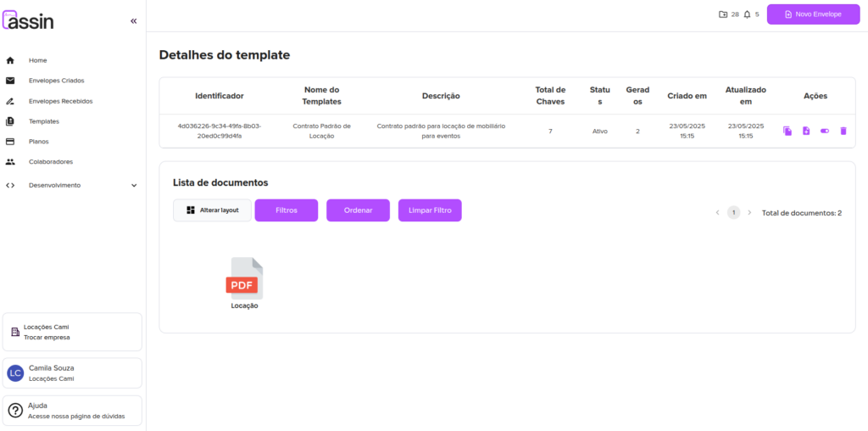
Task: Click the company building icon
Action: click(15, 332)
